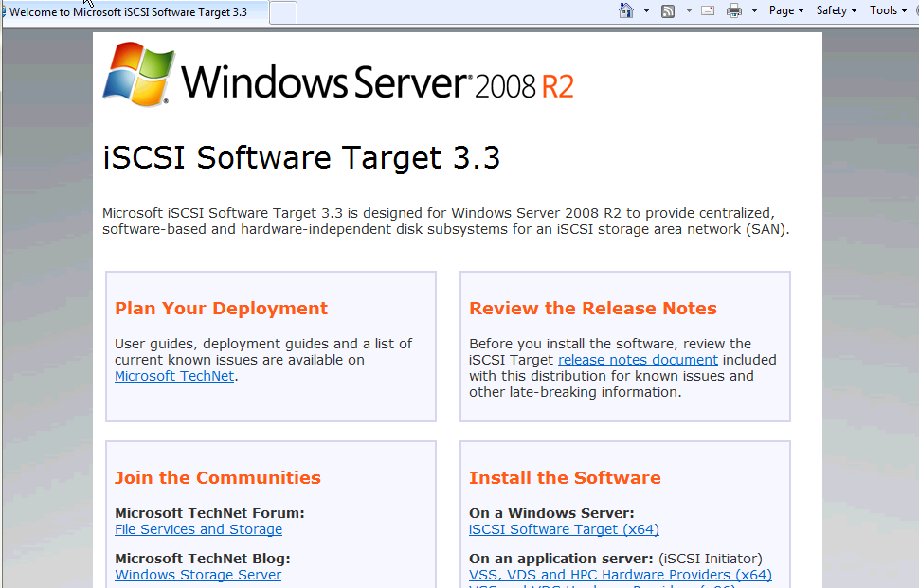919x588 pixels.
Task: Click the Join the Communities heading
Action: pyautogui.click(x=218, y=477)
